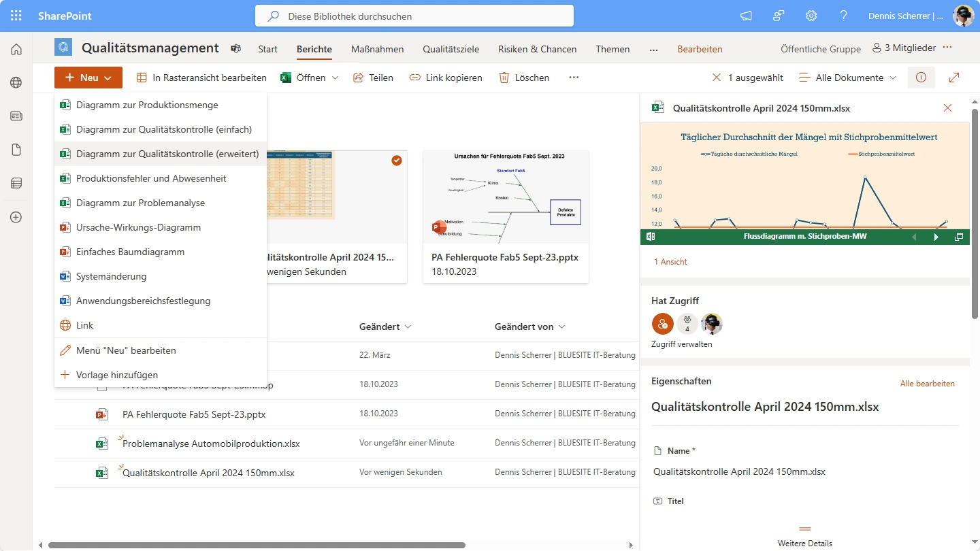980x551 pixels.
Task: Click into Diese Bibliothek durchsuchen search box
Action: pos(414,16)
